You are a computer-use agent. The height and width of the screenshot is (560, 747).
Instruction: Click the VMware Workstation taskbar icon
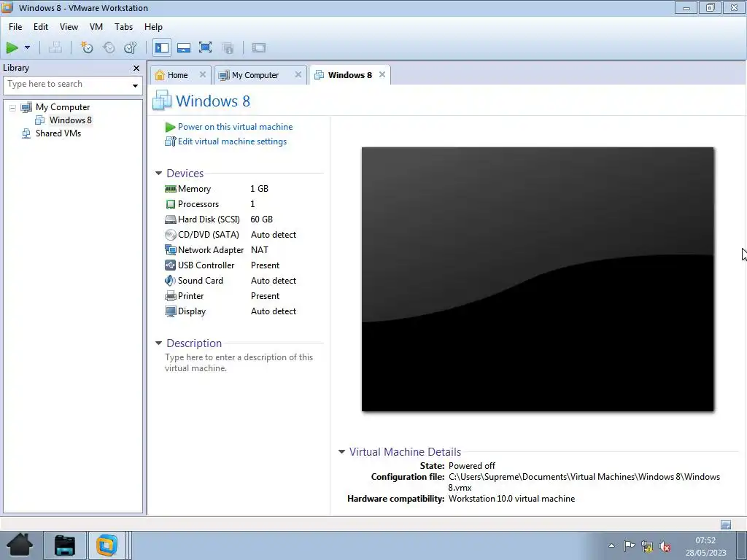coord(107,545)
